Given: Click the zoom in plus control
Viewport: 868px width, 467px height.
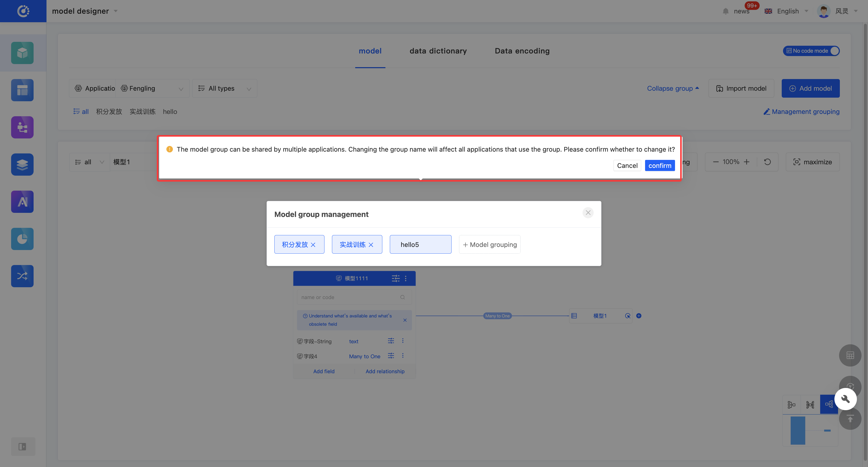Looking at the screenshot, I should click(747, 162).
